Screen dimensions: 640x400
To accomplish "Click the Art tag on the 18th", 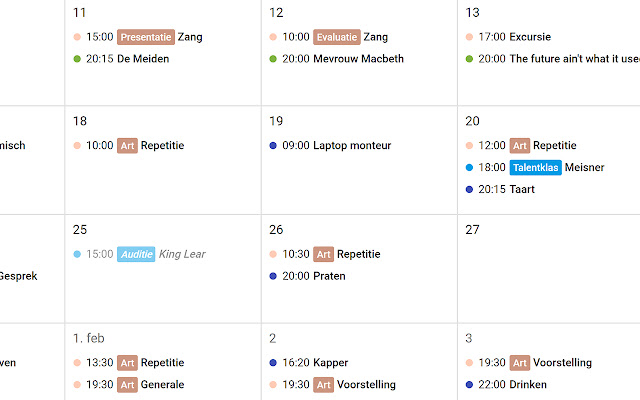I will pyautogui.click(x=127, y=146).
